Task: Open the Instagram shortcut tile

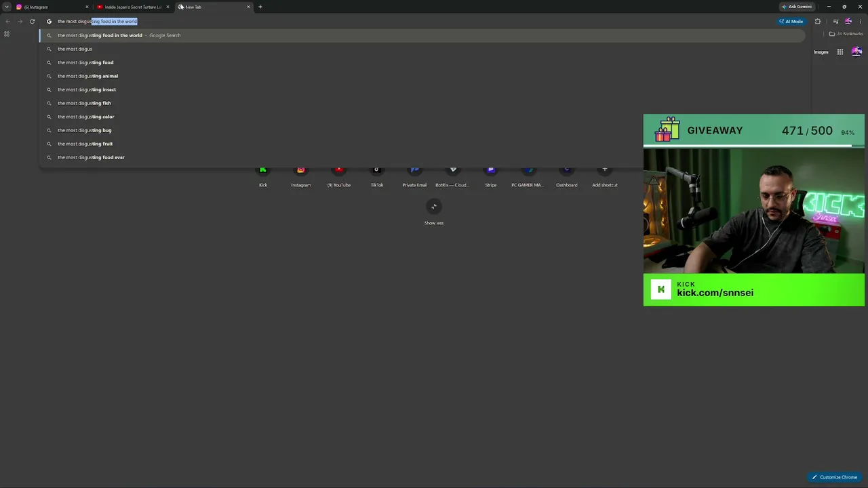Action: (301, 176)
